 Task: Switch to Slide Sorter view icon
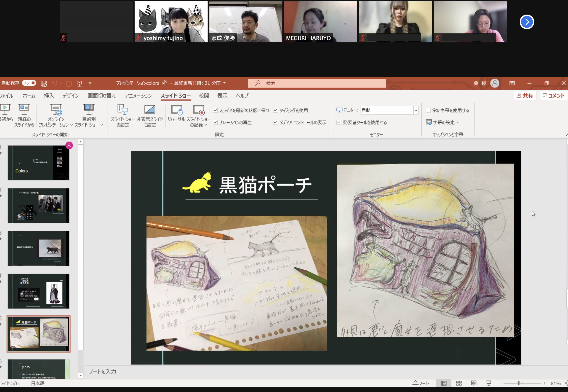(x=459, y=383)
